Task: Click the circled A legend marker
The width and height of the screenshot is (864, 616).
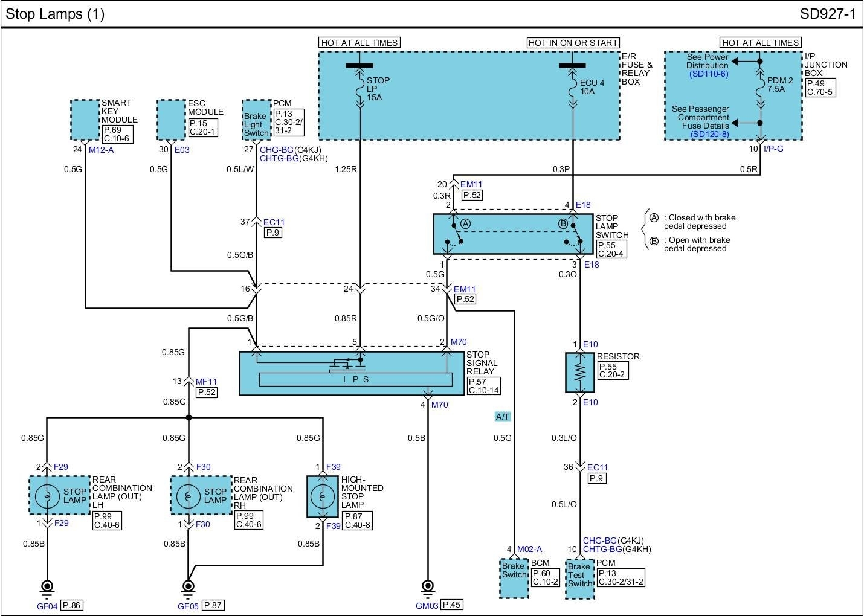Action: [x=654, y=218]
